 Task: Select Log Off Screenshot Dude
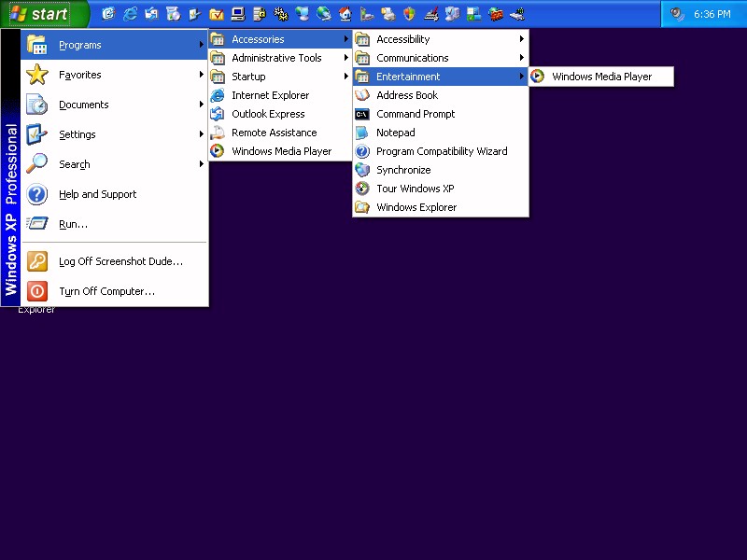coord(120,261)
